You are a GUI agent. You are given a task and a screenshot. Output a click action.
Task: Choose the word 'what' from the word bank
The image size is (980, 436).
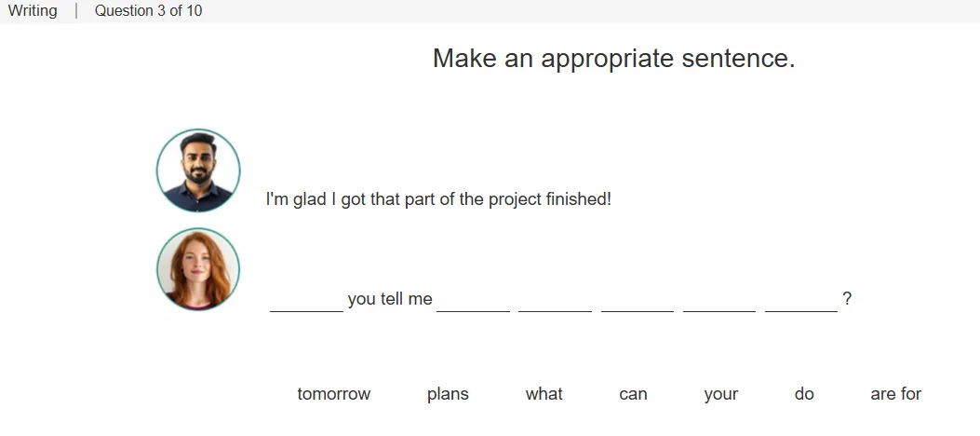click(544, 394)
